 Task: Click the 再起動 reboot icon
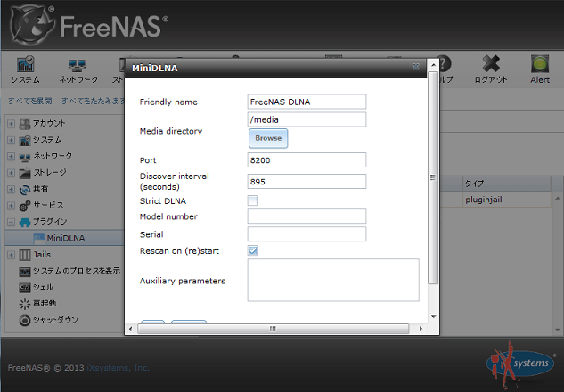pyautogui.click(x=24, y=304)
